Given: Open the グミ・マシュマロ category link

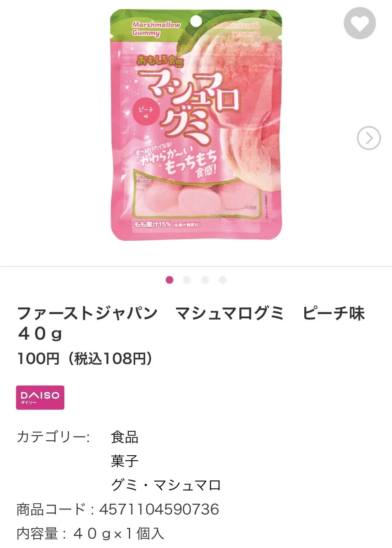Looking at the screenshot, I should pos(166,485).
